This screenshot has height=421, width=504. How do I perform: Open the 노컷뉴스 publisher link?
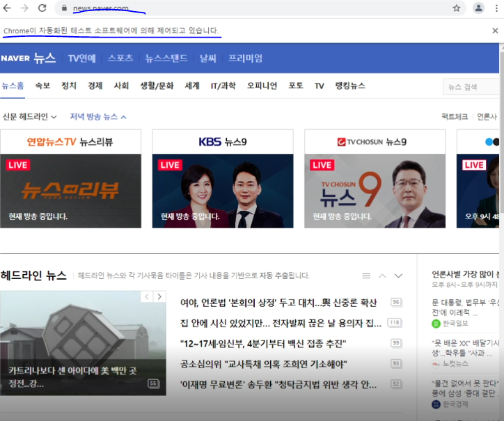(x=450, y=363)
